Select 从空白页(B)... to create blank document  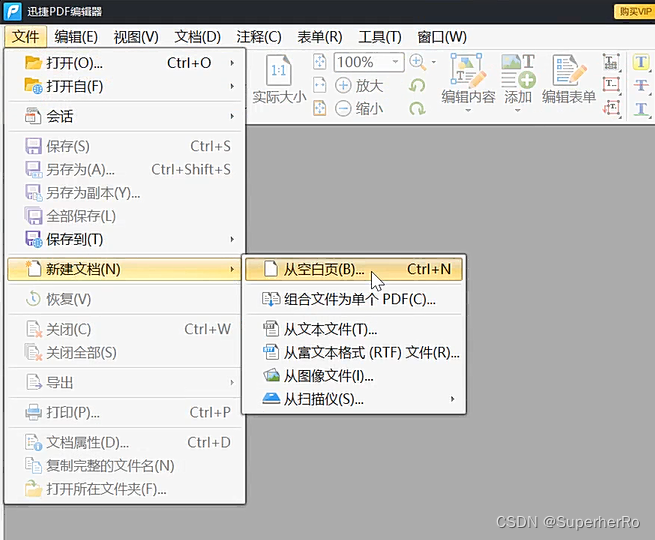(x=353, y=269)
